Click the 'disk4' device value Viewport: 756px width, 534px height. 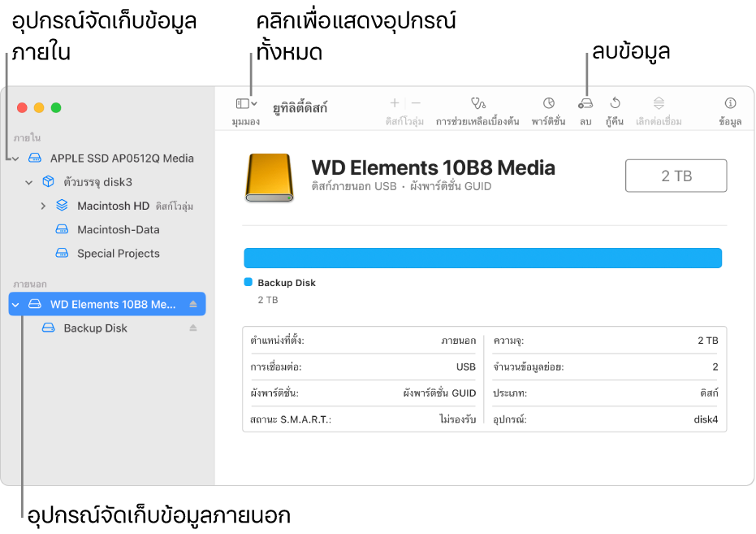(706, 419)
